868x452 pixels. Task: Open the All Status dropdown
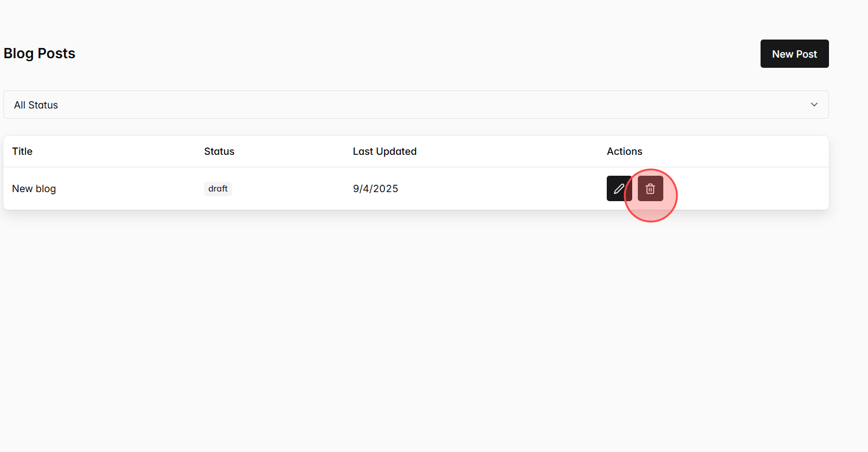pyautogui.click(x=416, y=105)
